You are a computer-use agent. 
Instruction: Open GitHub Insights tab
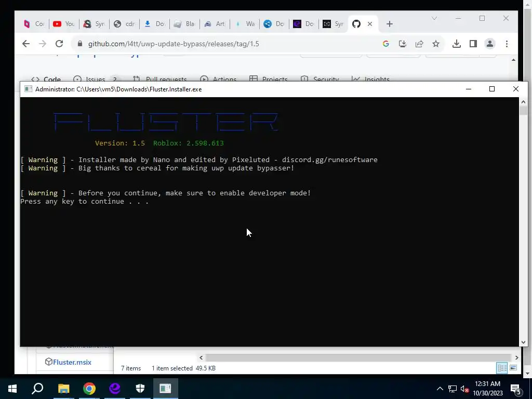(370, 79)
